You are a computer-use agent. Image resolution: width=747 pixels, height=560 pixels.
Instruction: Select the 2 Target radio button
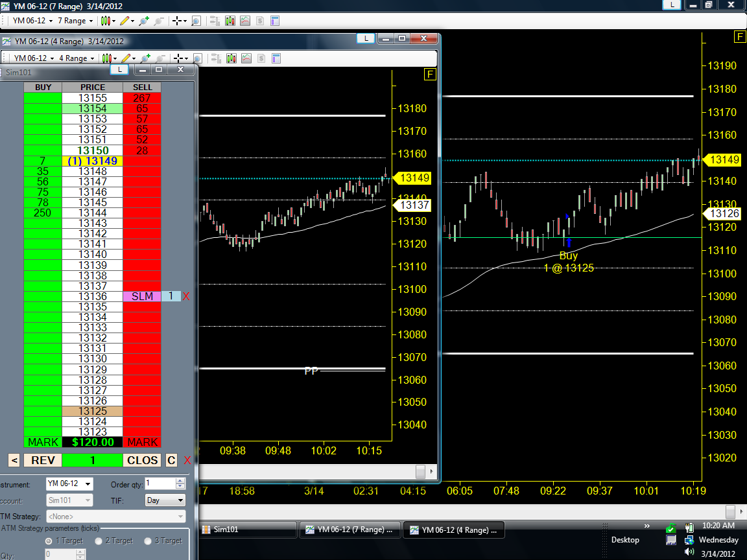click(99, 541)
